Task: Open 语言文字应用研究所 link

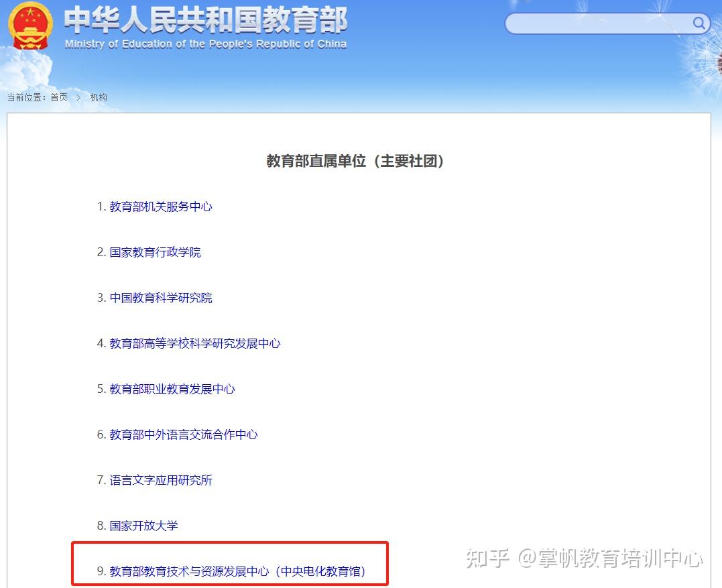Action: pos(161,480)
